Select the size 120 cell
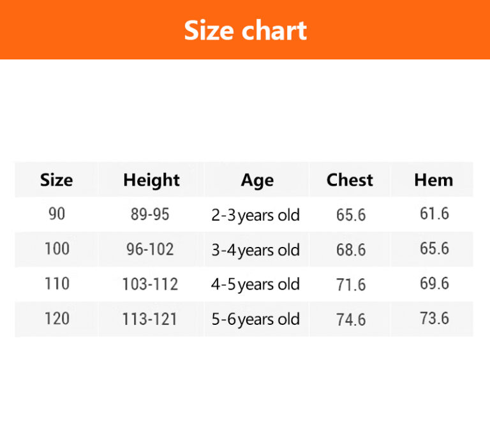Image resolution: width=490 pixels, height=448 pixels. coord(56,318)
